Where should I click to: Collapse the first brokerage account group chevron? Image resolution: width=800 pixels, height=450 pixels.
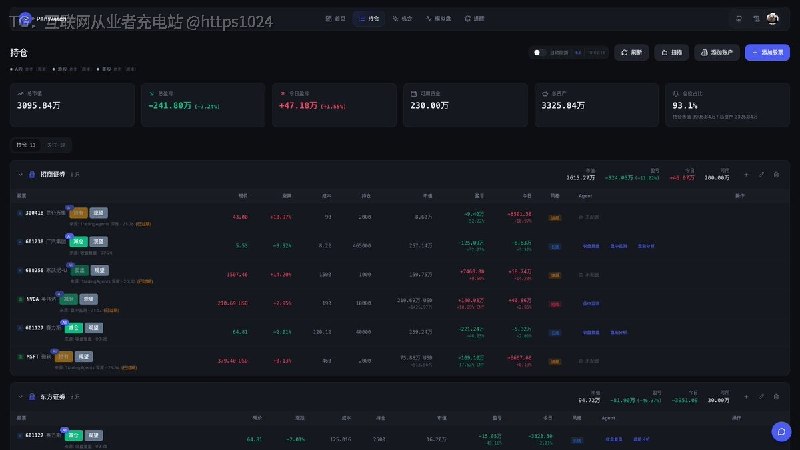tap(20, 174)
